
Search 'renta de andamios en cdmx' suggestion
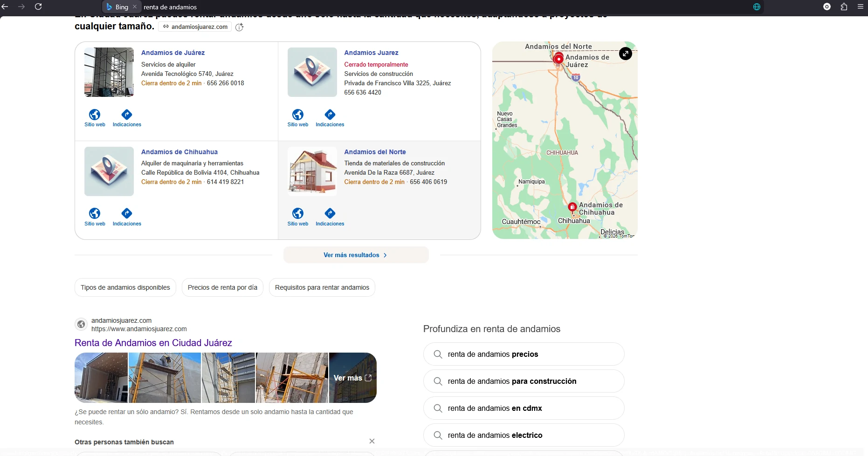pos(524,408)
